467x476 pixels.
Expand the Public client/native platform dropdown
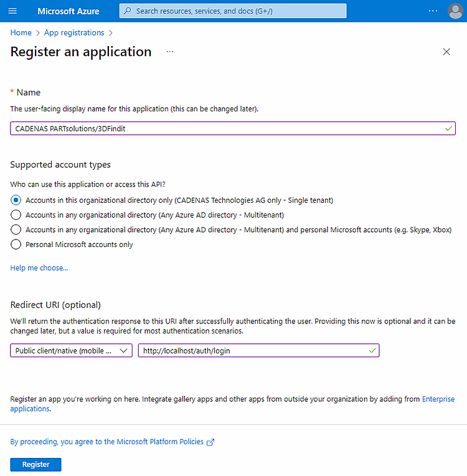pos(71,350)
